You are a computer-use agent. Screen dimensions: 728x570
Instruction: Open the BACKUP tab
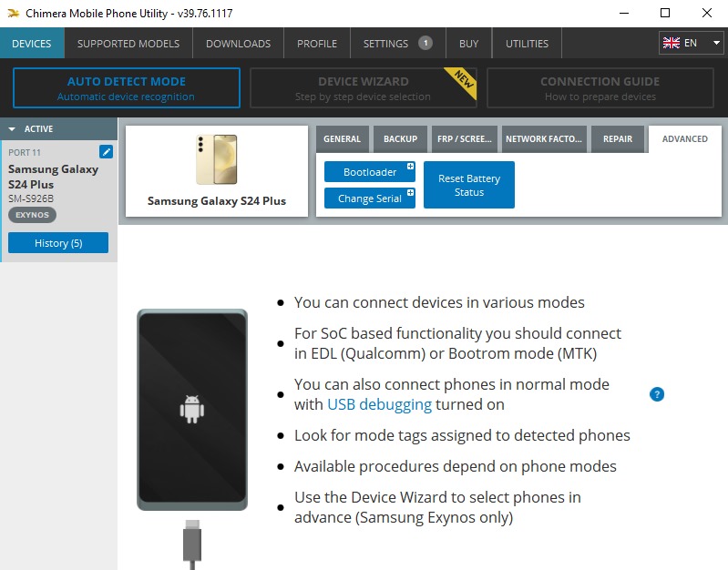pyautogui.click(x=400, y=138)
